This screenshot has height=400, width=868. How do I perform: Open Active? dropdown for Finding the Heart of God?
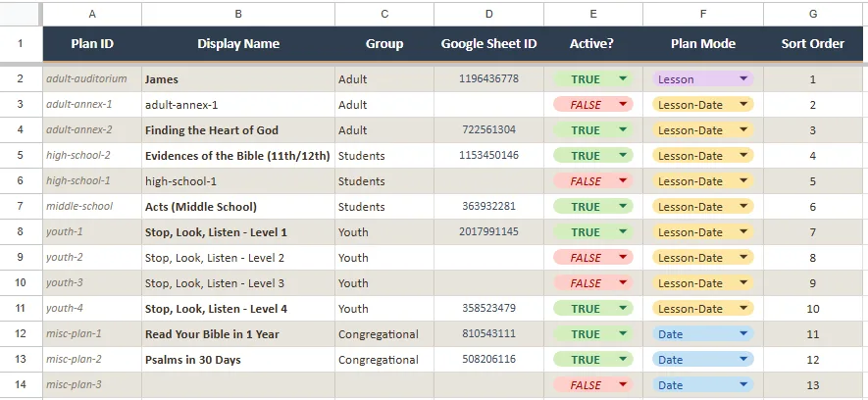pyautogui.click(x=592, y=130)
